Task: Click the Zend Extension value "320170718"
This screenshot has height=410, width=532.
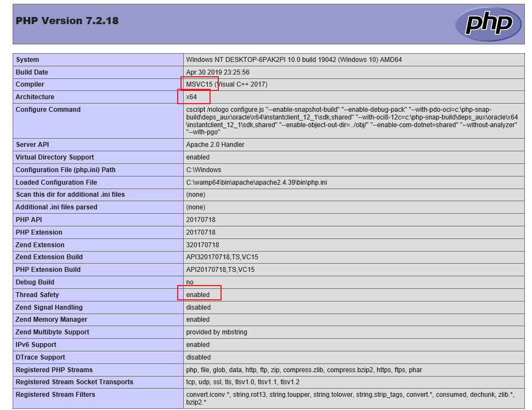Action: point(202,245)
